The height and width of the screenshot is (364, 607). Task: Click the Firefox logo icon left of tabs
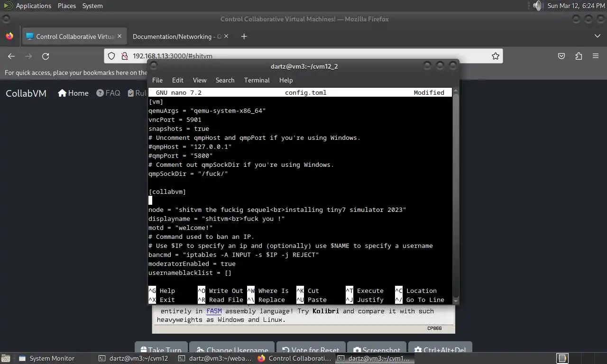click(x=9, y=36)
